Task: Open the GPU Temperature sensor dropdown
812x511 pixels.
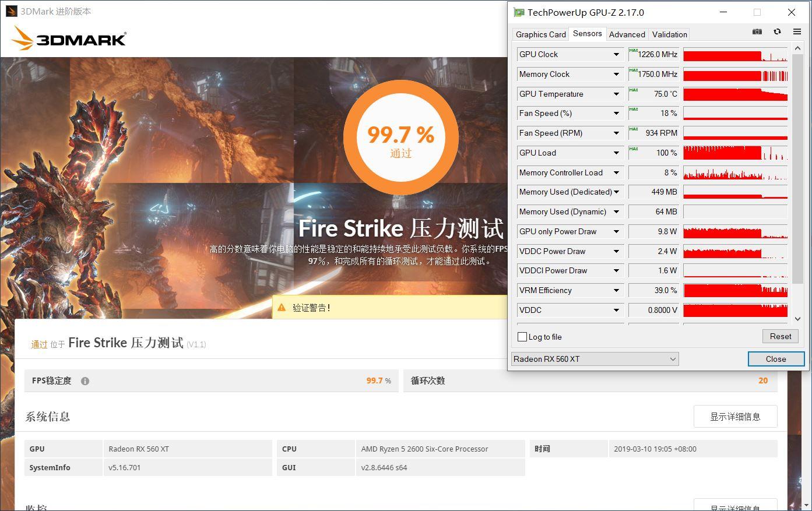Action: [x=616, y=94]
